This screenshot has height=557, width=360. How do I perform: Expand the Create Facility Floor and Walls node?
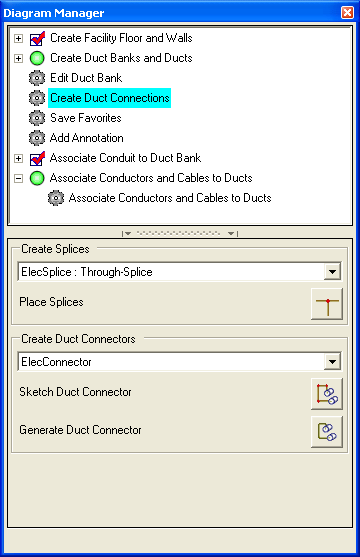pos(18,38)
